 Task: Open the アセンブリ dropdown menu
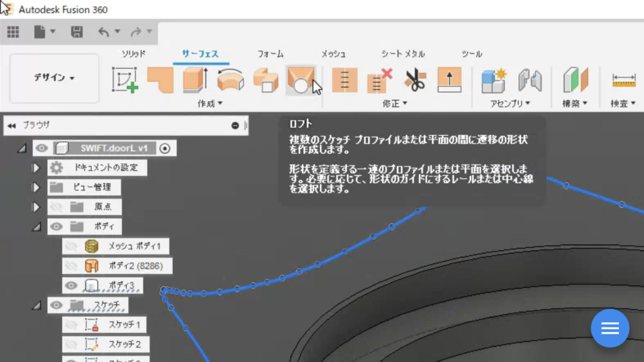(510, 104)
